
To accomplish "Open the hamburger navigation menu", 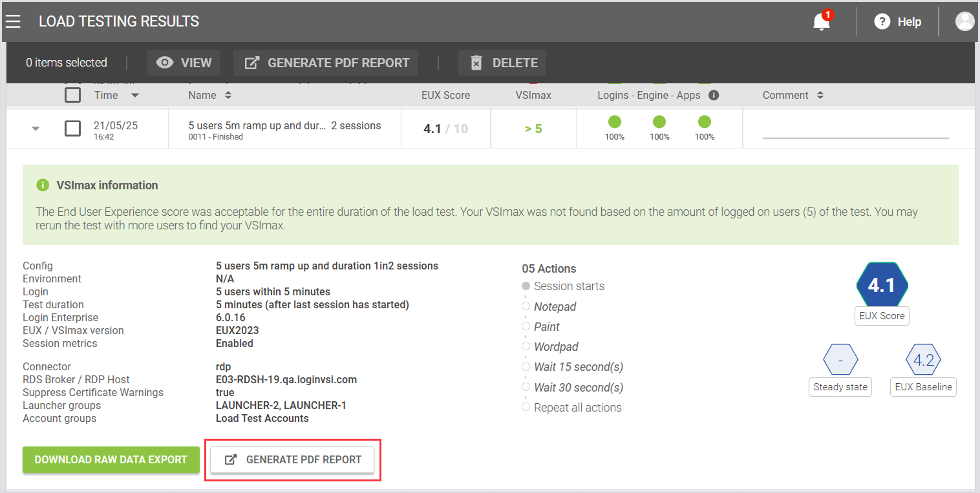I will [13, 21].
